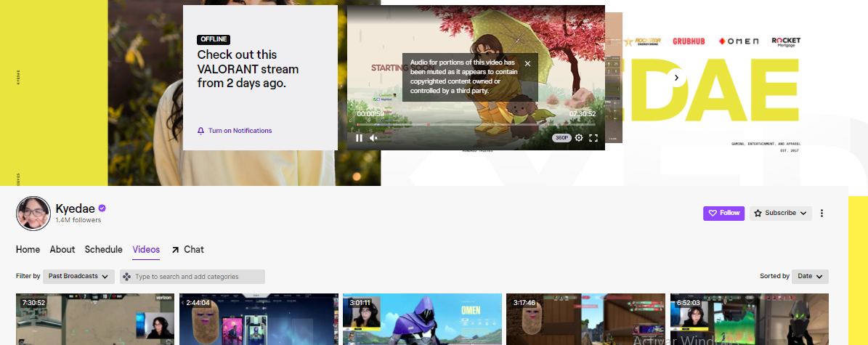
Task: Click the OMEN sponsor logo
Action: pos(739,41)
